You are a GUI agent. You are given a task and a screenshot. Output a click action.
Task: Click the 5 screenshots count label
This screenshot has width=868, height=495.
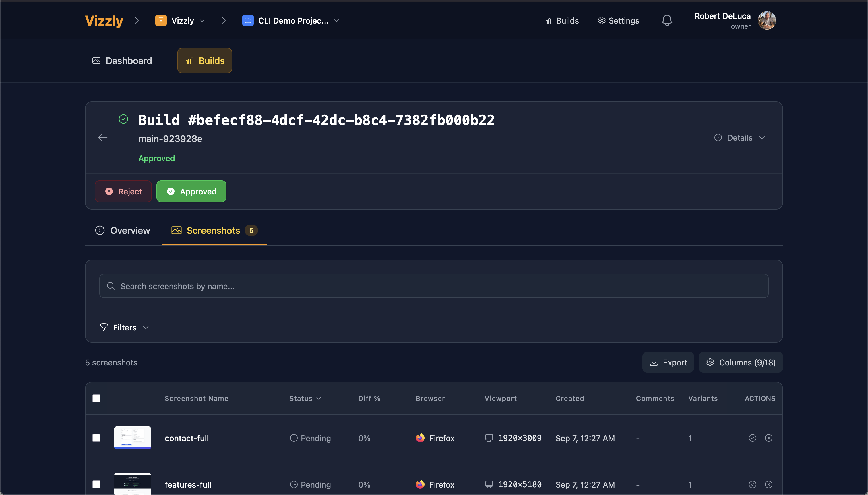[111, 363]
